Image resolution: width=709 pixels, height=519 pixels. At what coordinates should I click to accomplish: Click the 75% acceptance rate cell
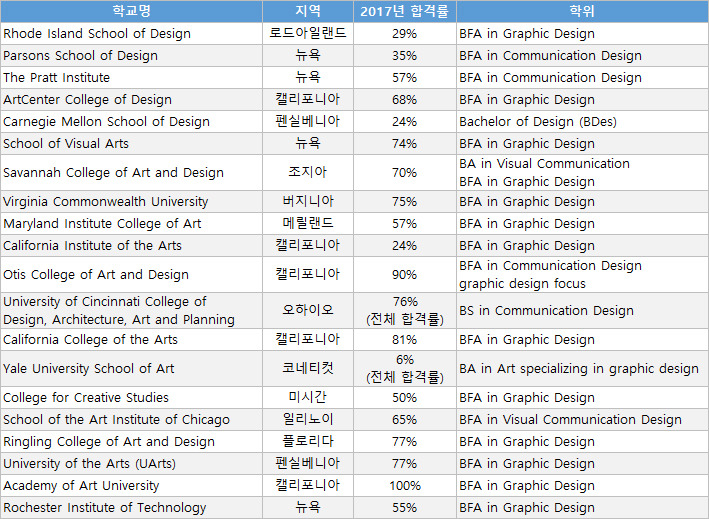point(405,202)
